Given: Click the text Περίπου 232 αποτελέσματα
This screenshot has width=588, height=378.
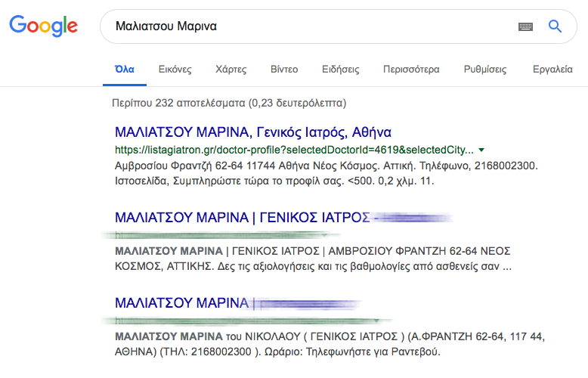Looking at the screenshot, I should pos(178,103).
